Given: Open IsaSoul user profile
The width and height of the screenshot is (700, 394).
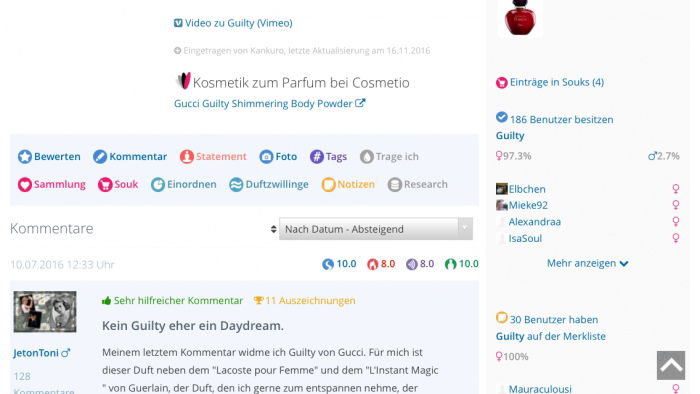Looking at the screenshot, I should 525,238.
